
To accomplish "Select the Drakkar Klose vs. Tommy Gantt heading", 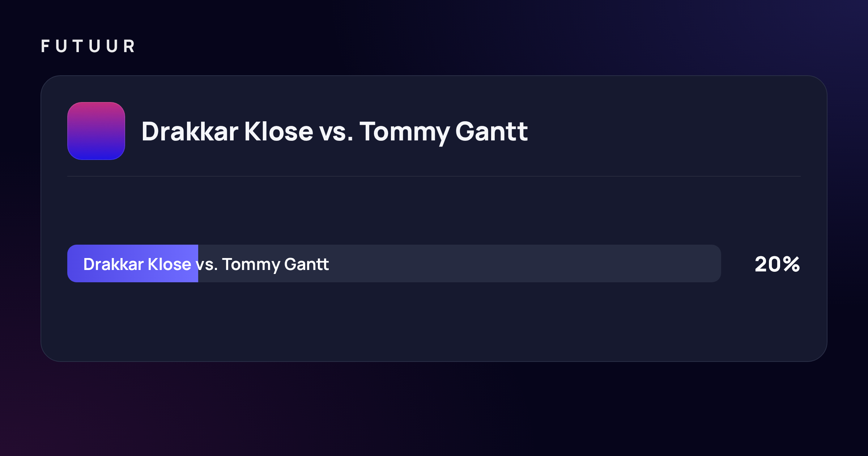I will (x=335, y=132).
